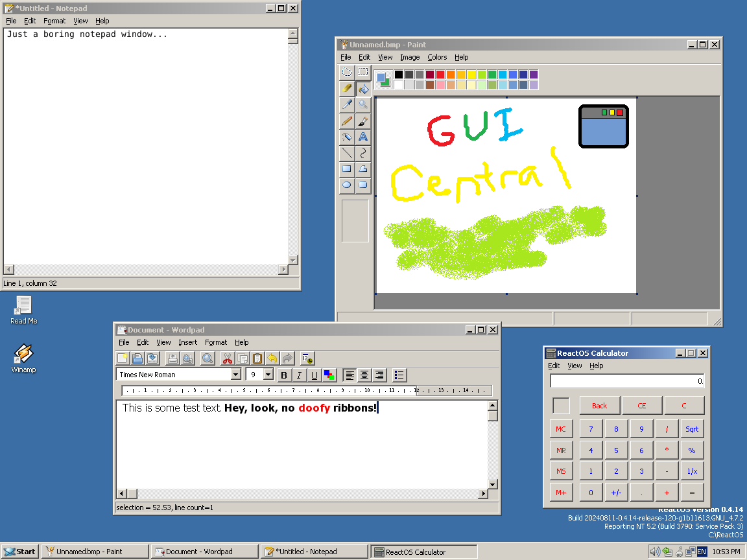Click the Calculator display field
The image size is (747, 560).
coord(627,381)
